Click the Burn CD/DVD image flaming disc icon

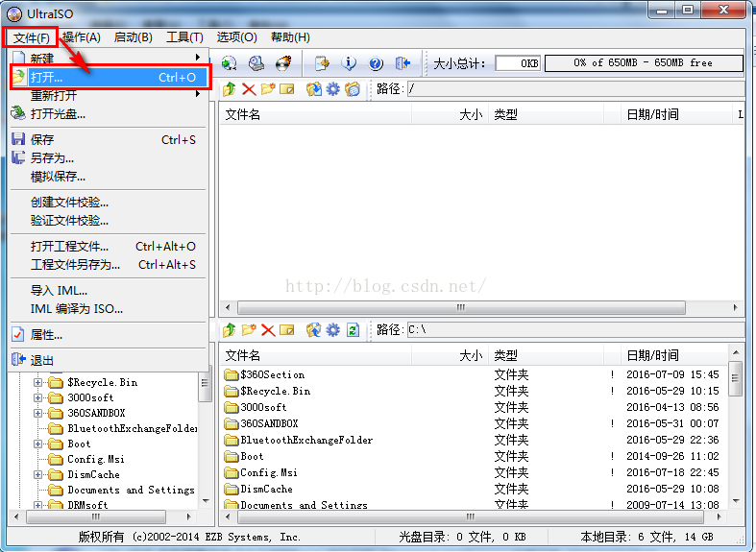tap(283, 63)
